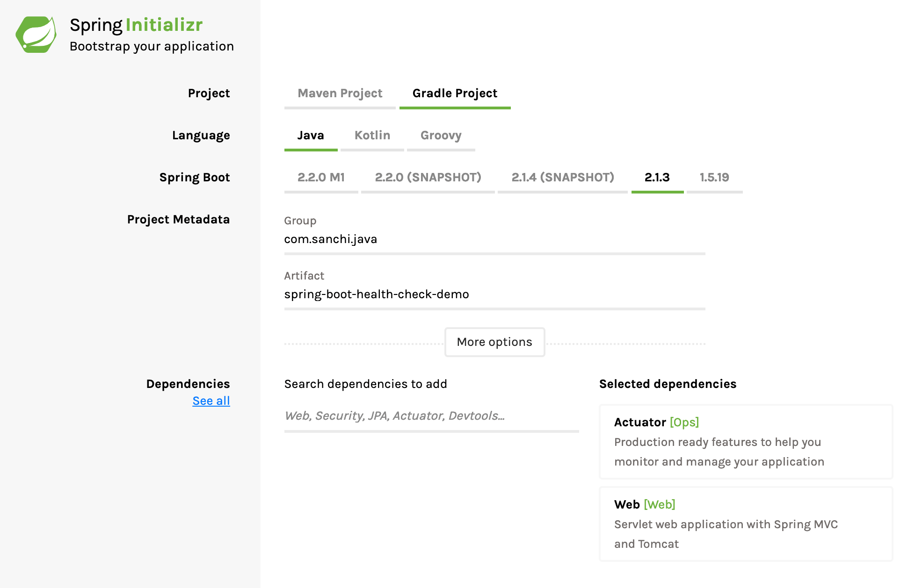Open the See all dependencies link
The image size is (915, 588).
tap(211, 400)
